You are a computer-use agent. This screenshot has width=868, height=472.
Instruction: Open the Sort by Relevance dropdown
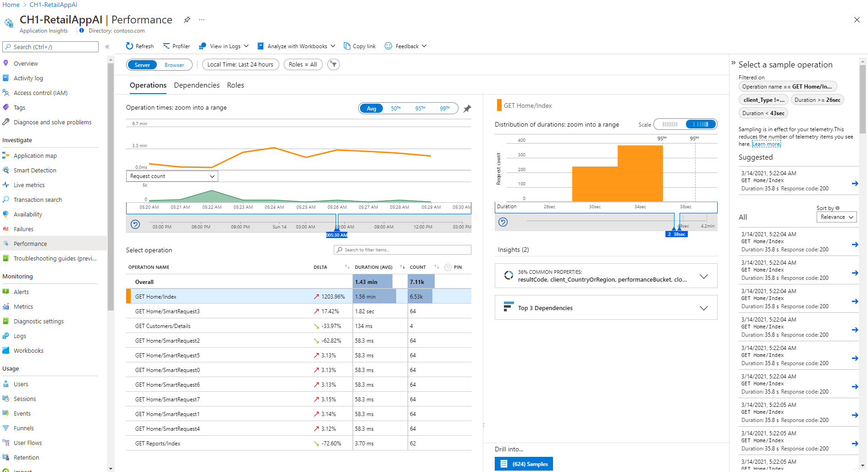click(x=836, y=217)
